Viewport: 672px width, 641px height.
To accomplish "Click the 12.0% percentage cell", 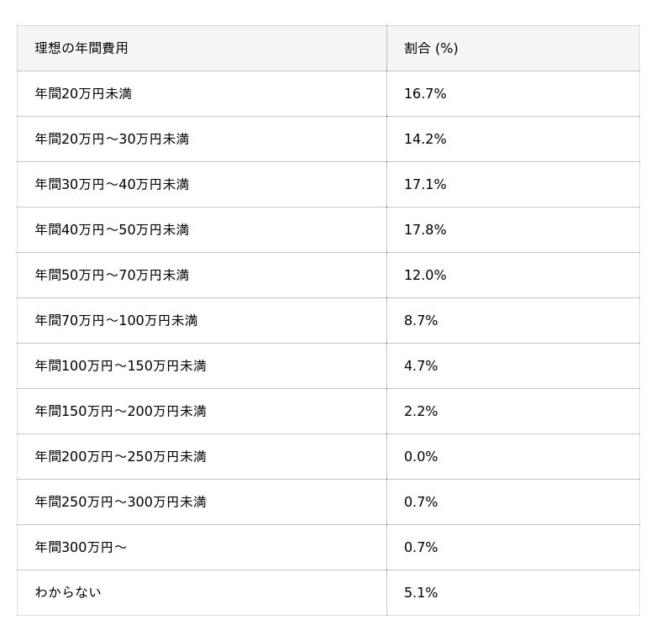I will tap(425, 276).
